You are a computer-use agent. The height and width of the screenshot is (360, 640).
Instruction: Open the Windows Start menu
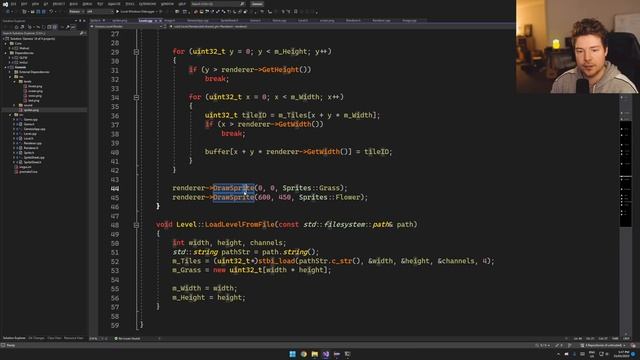(x=293, y=354)
